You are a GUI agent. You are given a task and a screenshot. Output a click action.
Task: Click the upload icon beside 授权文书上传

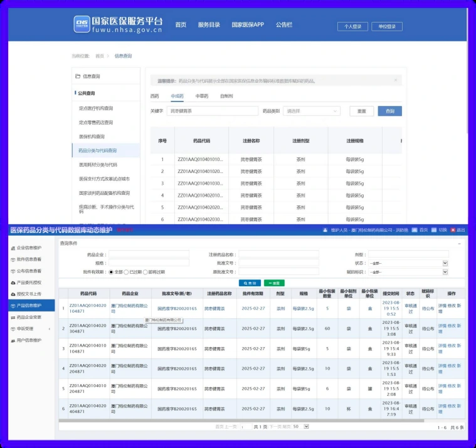13,294
